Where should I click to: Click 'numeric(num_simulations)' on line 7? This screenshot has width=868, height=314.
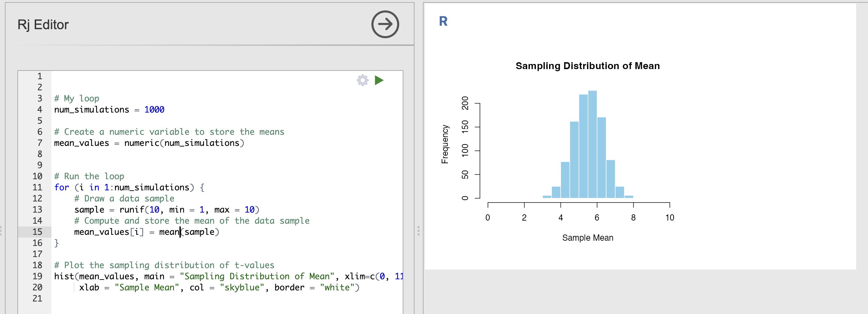pos(184,143)
